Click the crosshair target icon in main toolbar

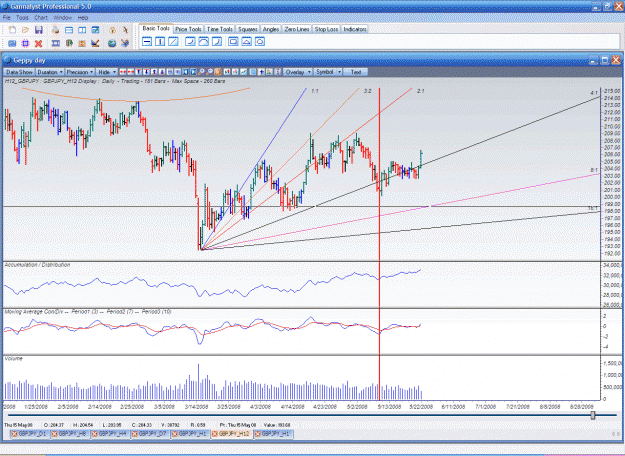[x=25, y=43]
